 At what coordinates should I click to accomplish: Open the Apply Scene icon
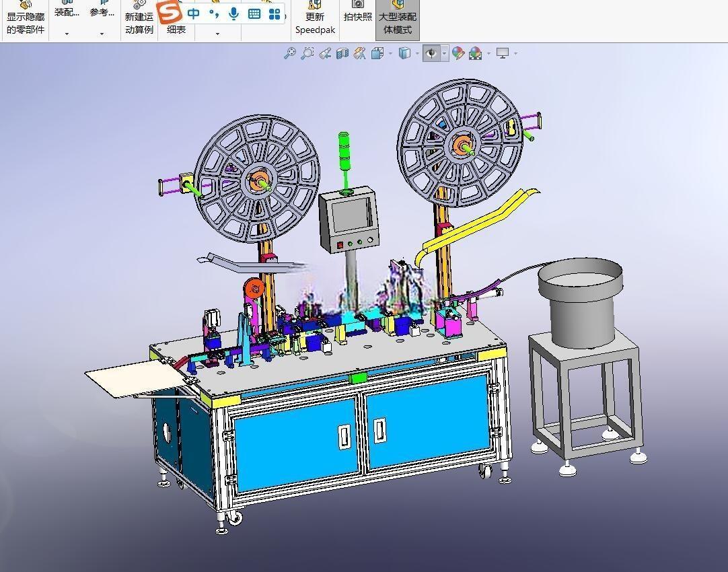coord(476,53)
